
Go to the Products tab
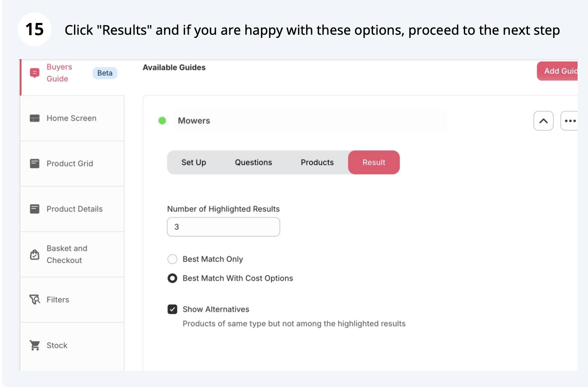click(x=317, y=162)
